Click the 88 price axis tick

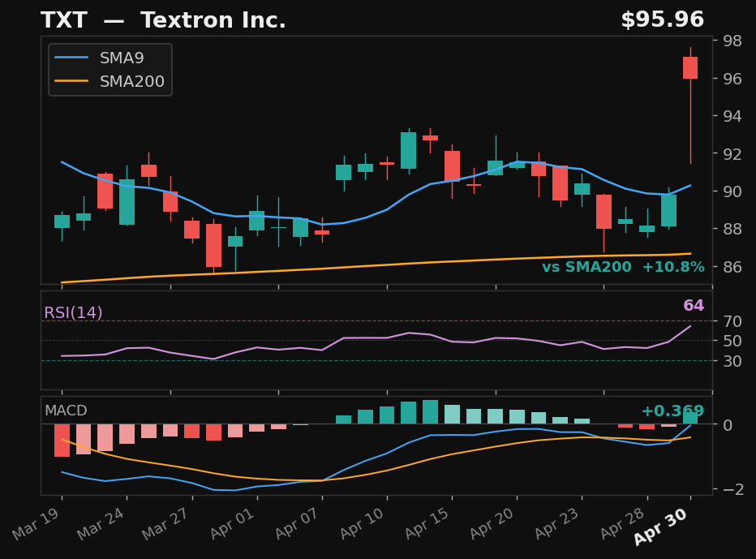click(732, 229)
